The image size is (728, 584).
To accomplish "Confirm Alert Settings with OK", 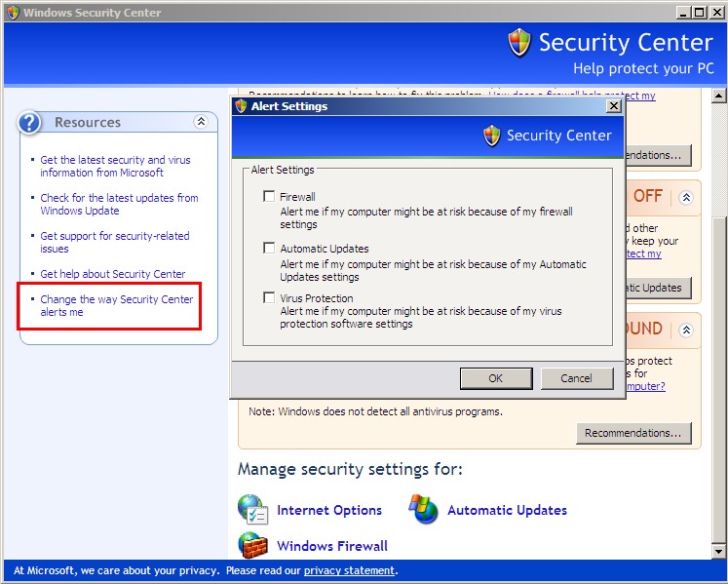I will [496, 378].
